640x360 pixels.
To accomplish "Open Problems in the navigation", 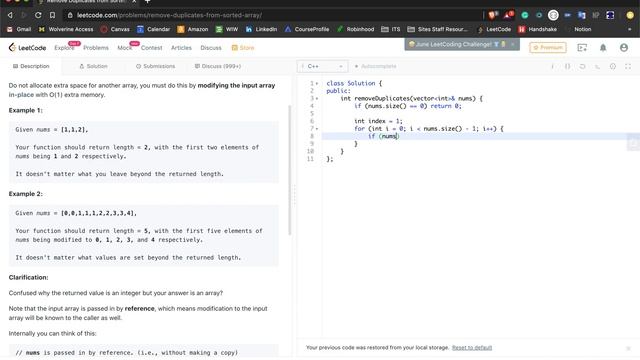I will [96, 48].
